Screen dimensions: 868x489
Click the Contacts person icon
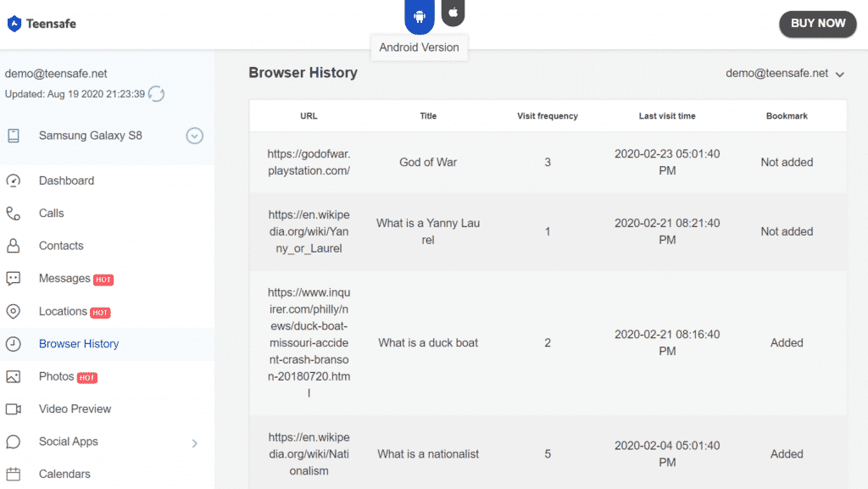pos(14,246)
